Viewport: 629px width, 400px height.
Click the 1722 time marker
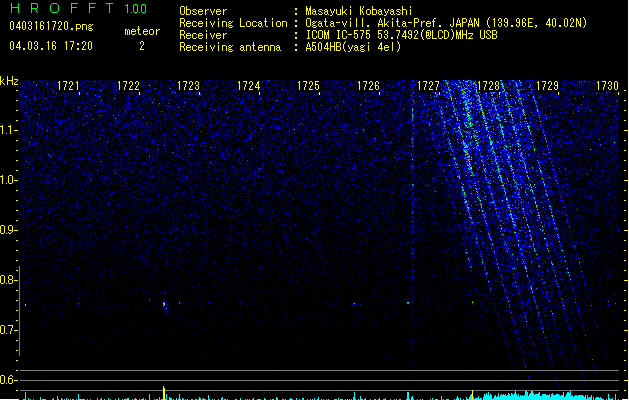[128, 86]
